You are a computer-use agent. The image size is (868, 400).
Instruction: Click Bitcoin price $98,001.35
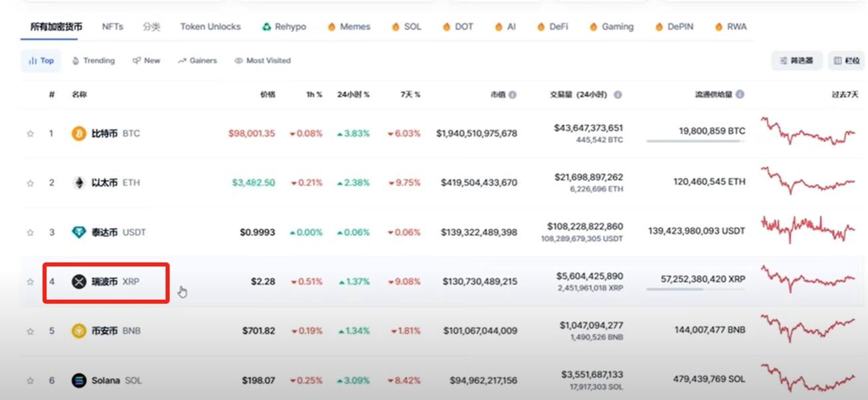pyautogui.click(x=251, y=134)
